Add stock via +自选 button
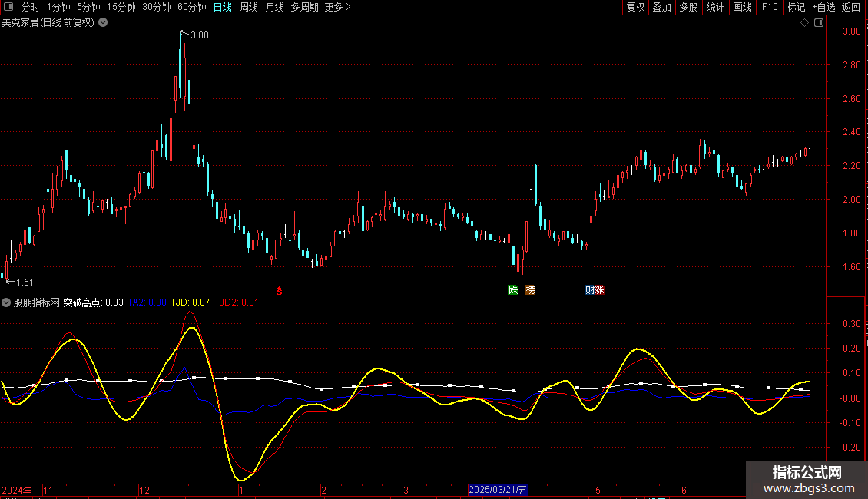 coord(823,7)
